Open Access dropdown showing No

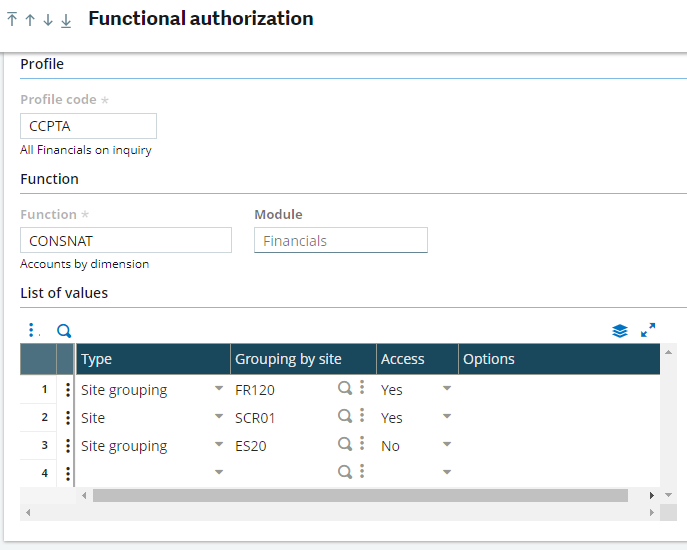pos(446,444)
